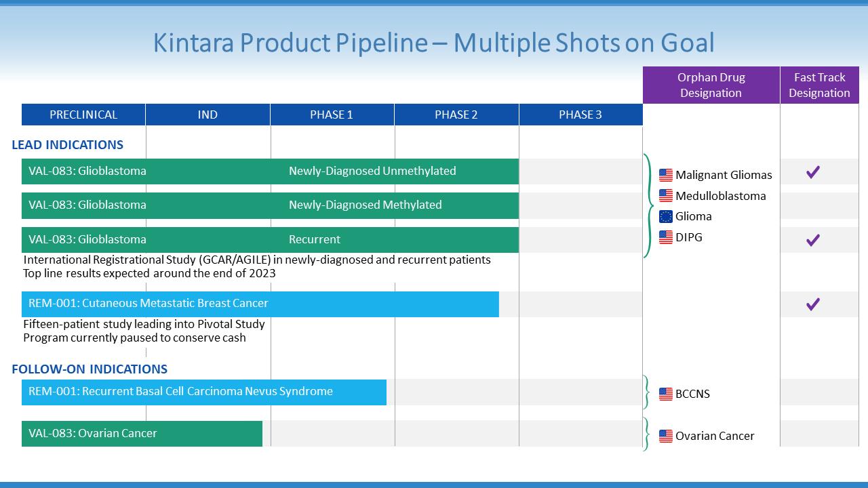Click the Glioma label
The height and width of the screenshot is (488, 868).
[694, 216]
